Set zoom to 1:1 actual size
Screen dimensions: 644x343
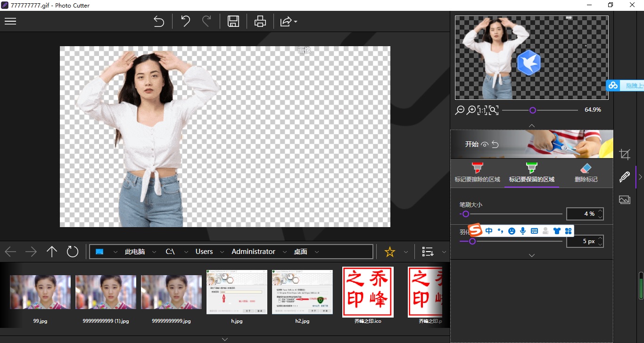[x=482, y=110]
